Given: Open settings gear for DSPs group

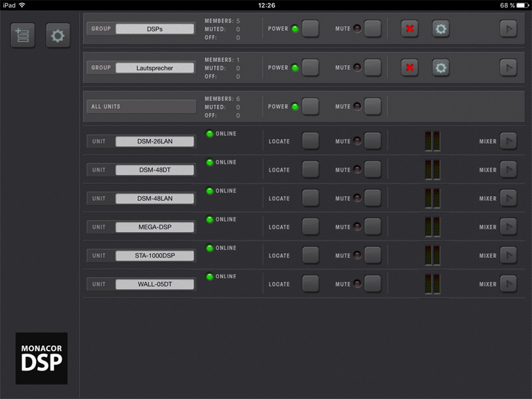Looking at the screenshot, I should [x=441, y=29].
